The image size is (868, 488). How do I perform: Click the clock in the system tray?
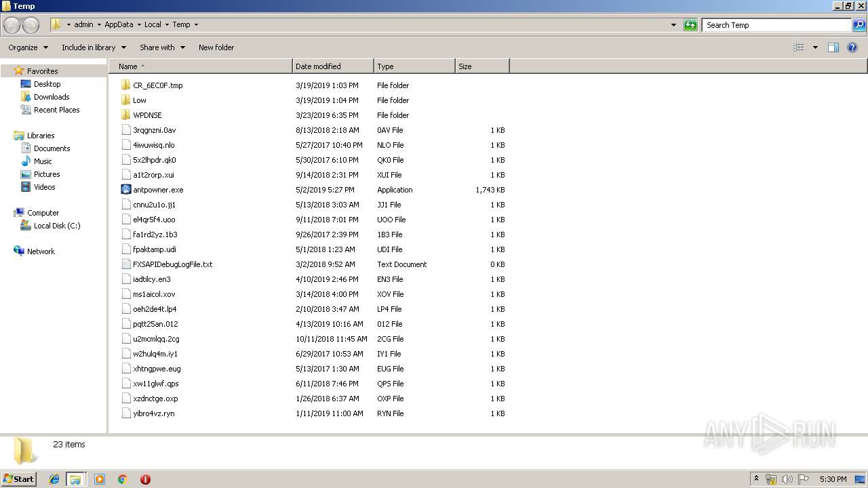click(833, 479)
